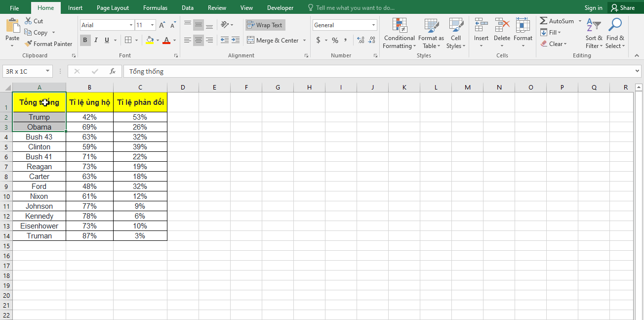Apply Percent Style formatting
This screenshot has height=320, width=644.
334,41
